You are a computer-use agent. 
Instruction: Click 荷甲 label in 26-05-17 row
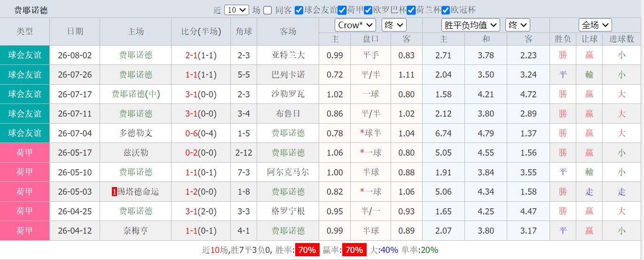[x=25, y=153]
